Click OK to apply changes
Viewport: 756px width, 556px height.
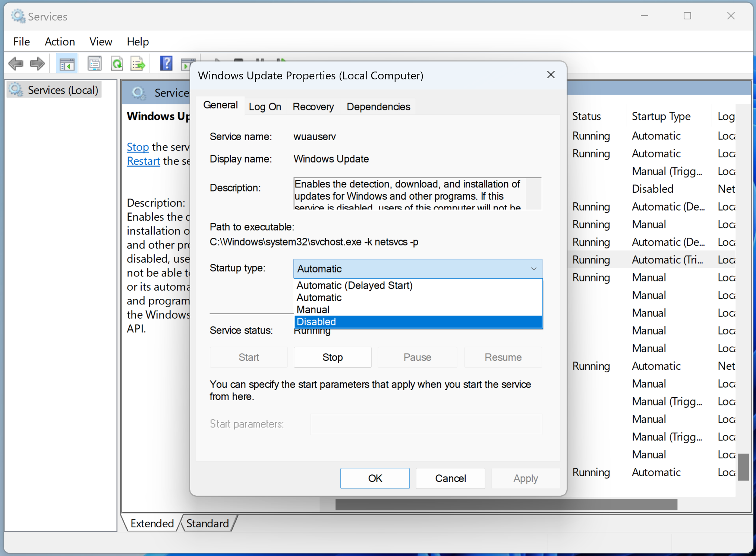[375, 477]
